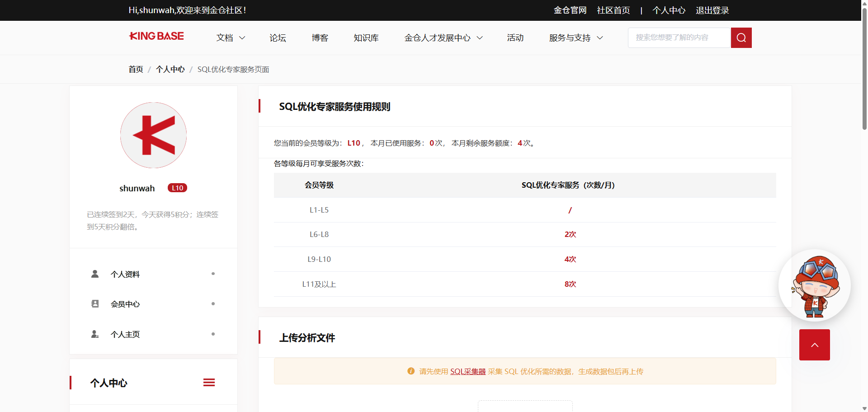The width and height of the screenshot is (868, 412).
Task: Click the KING BASE logo
Action: click(156, 36)
